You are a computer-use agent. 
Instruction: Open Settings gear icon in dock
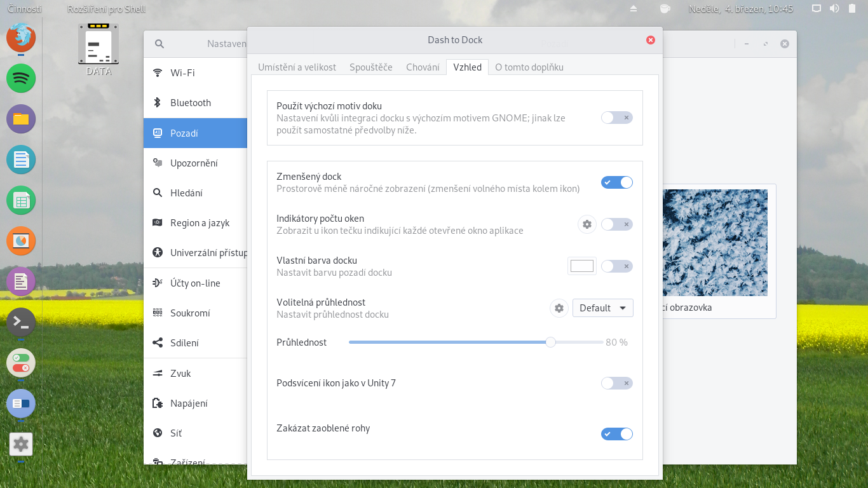(21, 444)
